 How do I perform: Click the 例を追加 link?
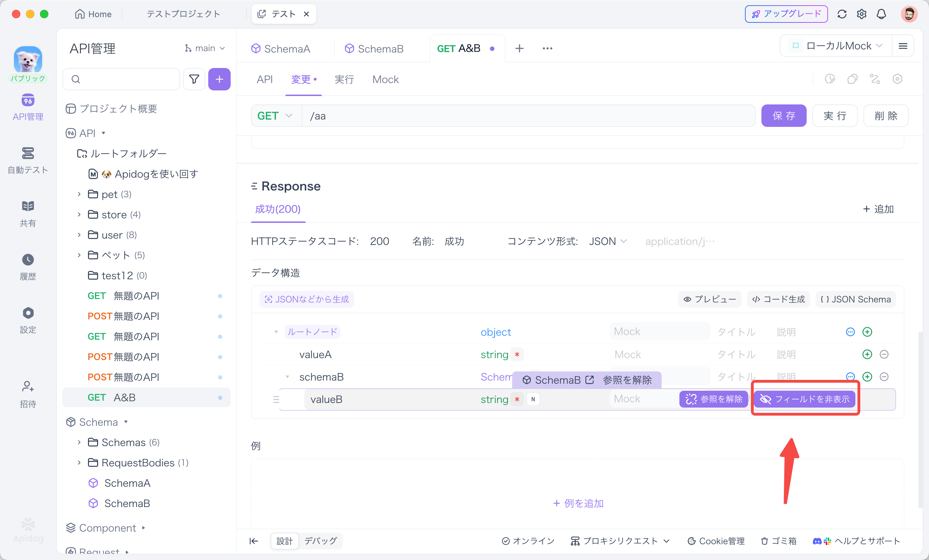click(x=578, y=503)
